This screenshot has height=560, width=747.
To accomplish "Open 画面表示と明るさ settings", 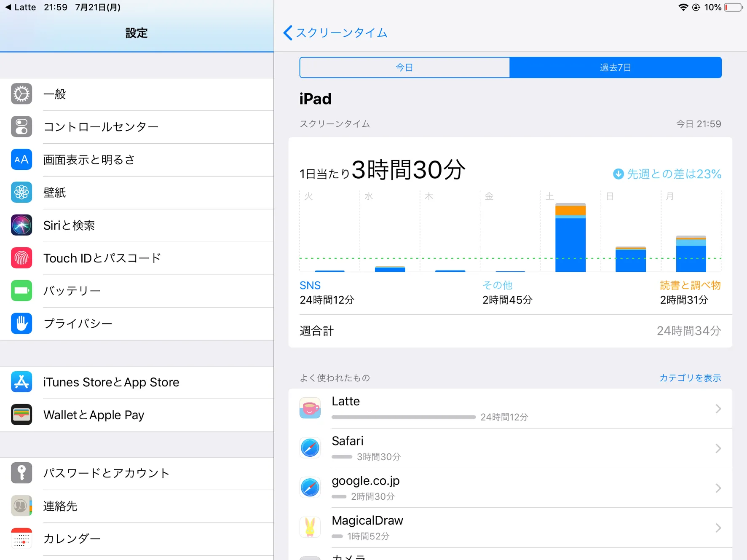I will [137, 160].
